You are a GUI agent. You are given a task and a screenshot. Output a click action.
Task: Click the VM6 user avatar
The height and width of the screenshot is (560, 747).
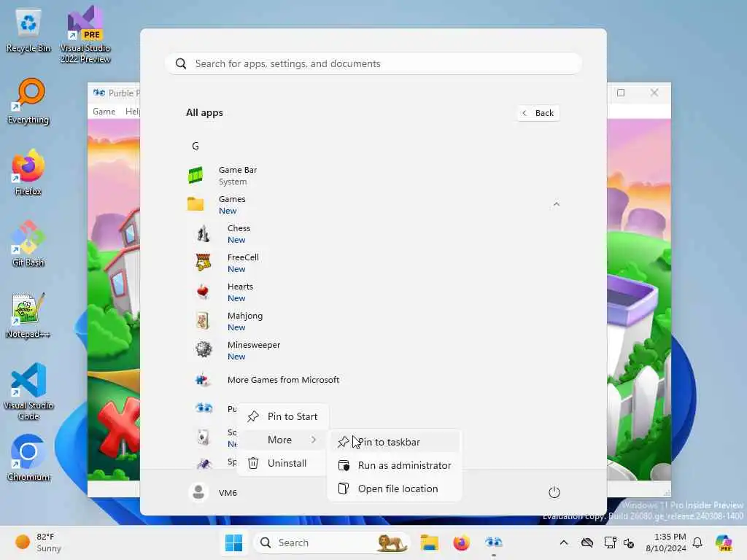[x=198, y=492]
